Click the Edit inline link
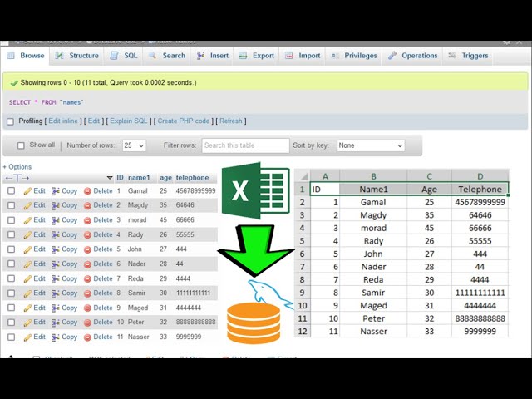 tap(63, 121)
